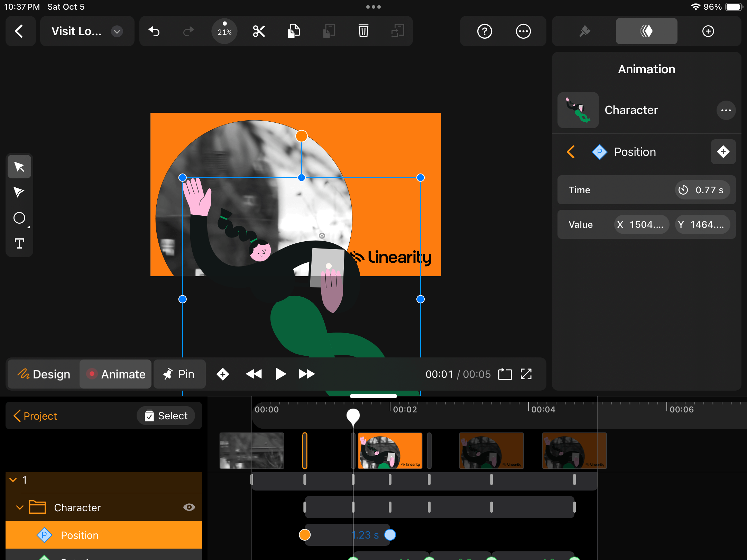This screenshot has height=560, width=747.
Task: Return to Project in timeline panel
Action: [x=35, y=416]
